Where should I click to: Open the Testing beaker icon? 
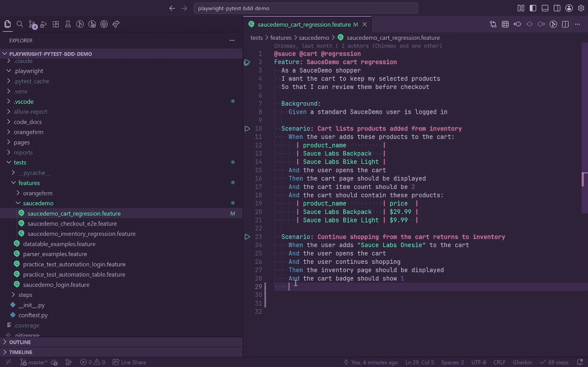click(68, 24)
